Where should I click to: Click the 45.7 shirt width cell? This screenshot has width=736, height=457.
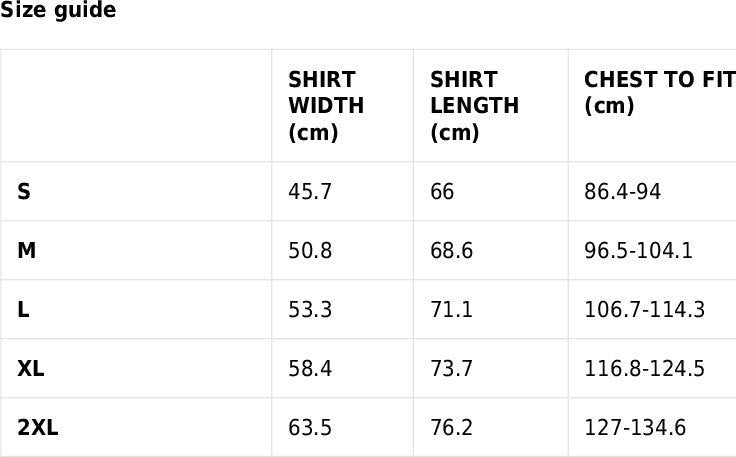(x=310, y=191)
